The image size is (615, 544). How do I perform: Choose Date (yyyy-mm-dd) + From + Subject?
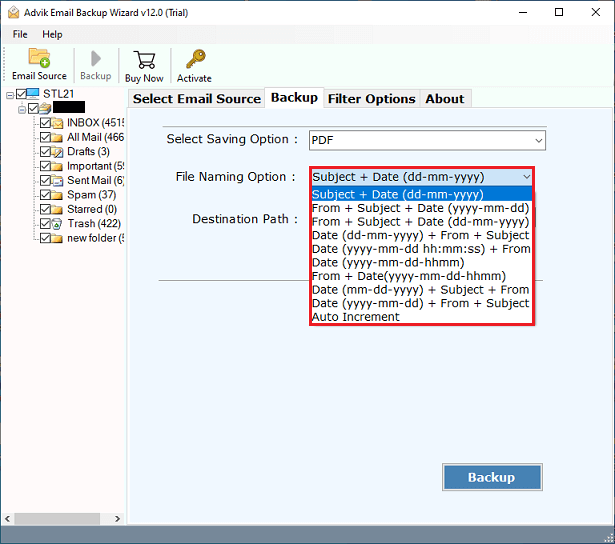point(421,304)
